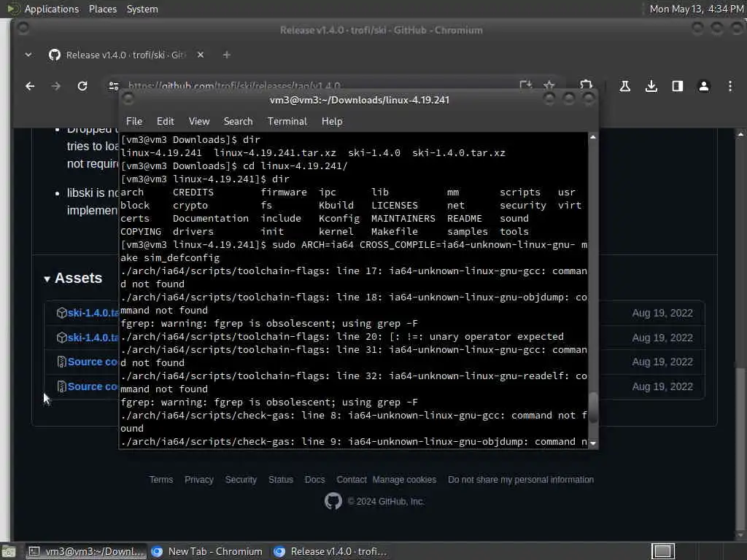The image size is (747, 560).
Task: Open Chromium downloads icon
Action: [x=651, y=86]
